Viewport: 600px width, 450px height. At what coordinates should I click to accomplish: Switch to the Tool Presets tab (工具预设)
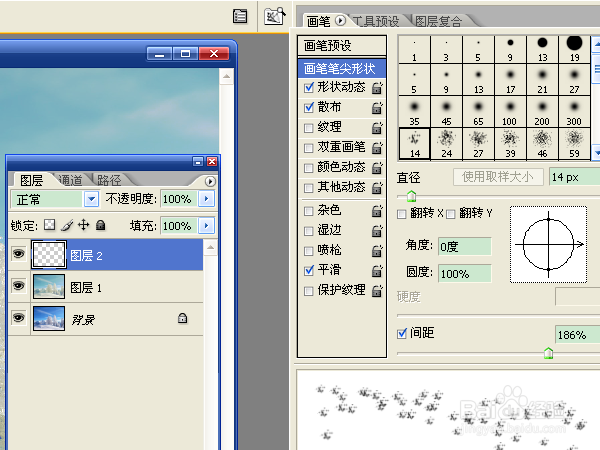pyautogui.click(x=377, y=21)
